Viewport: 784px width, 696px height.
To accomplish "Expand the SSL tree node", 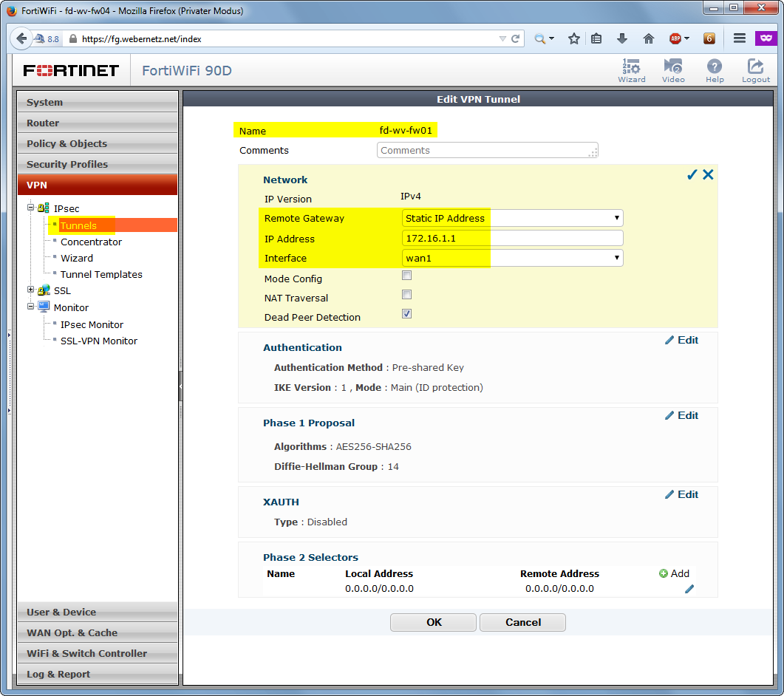I will point(30,290).
